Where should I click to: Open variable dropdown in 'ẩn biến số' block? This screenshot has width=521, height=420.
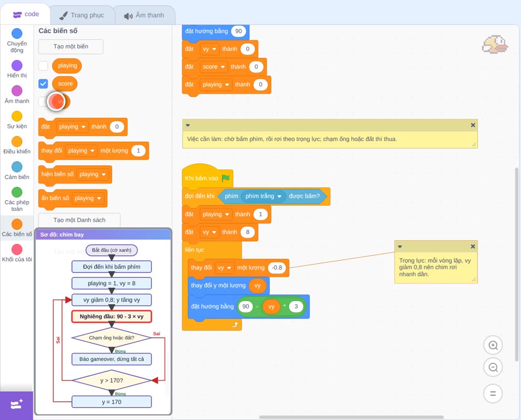pos(88,199)
